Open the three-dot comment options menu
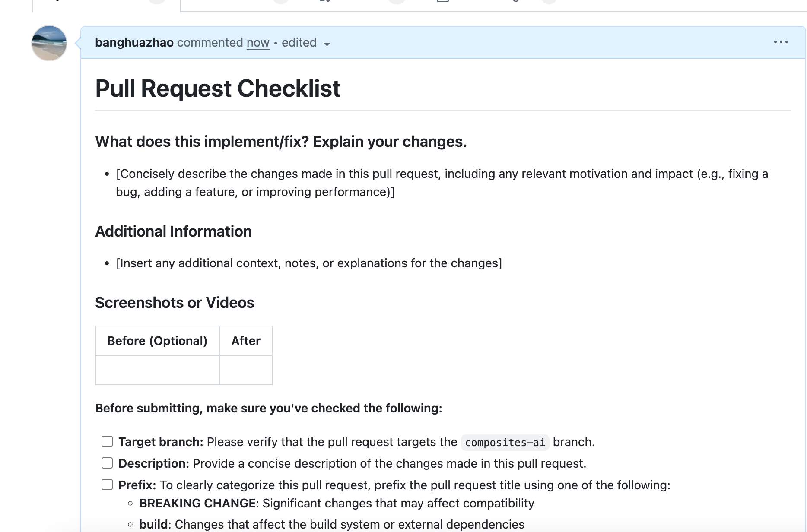Image resolution: width=807 pixels, height=532 pixels. click(x=781, y=42)
